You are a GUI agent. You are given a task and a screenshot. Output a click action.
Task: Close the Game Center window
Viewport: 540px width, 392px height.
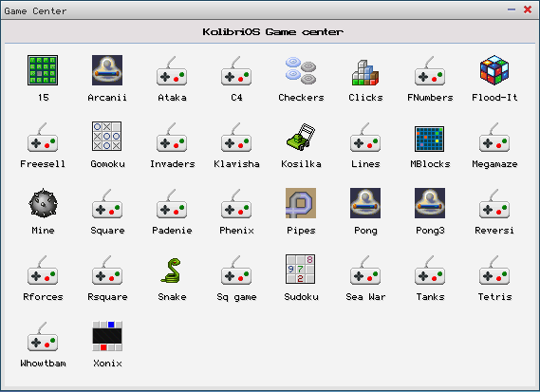[528, 9]
